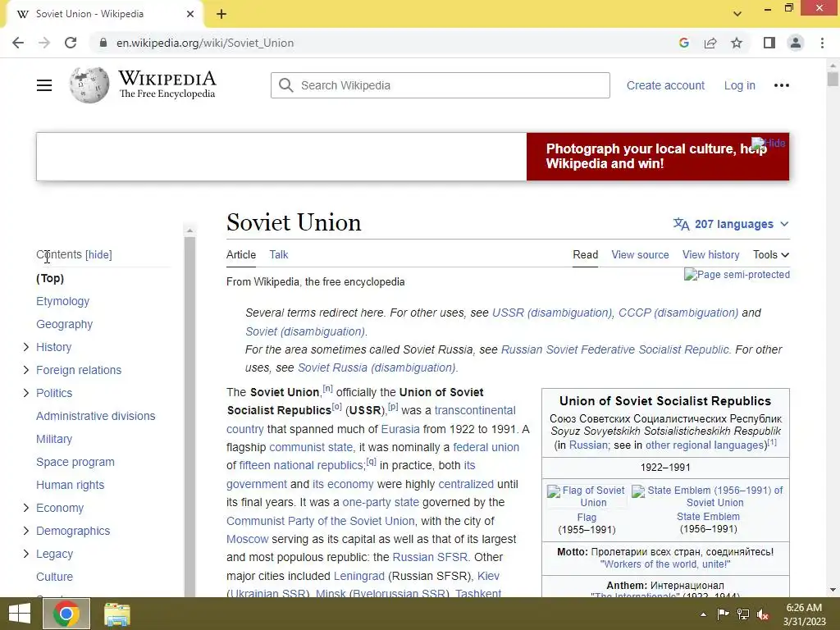Click the main page vertical scrollbar thumb
The width and height of the screenshot is (840, 630).
pyautogui.click(x=833, y=78)
